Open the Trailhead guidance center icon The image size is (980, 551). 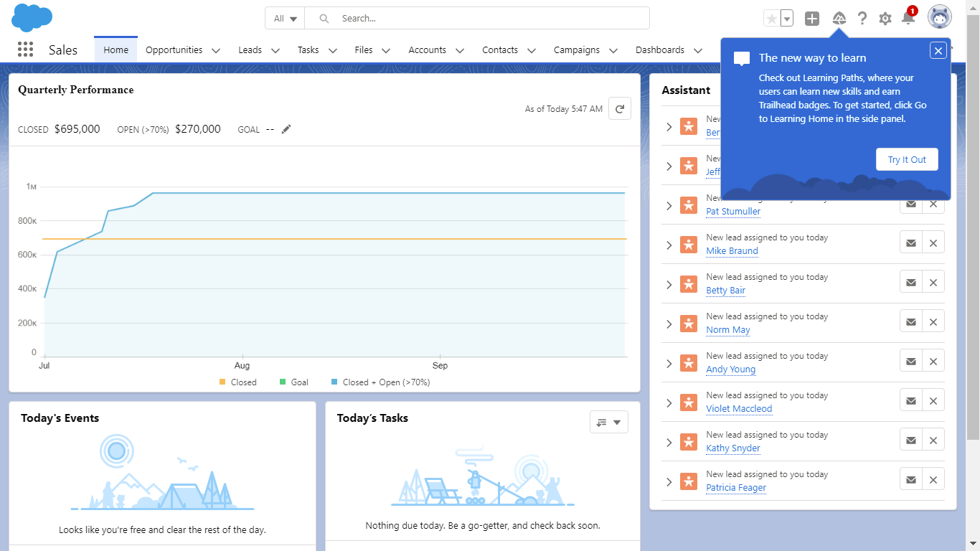[839, 19]
